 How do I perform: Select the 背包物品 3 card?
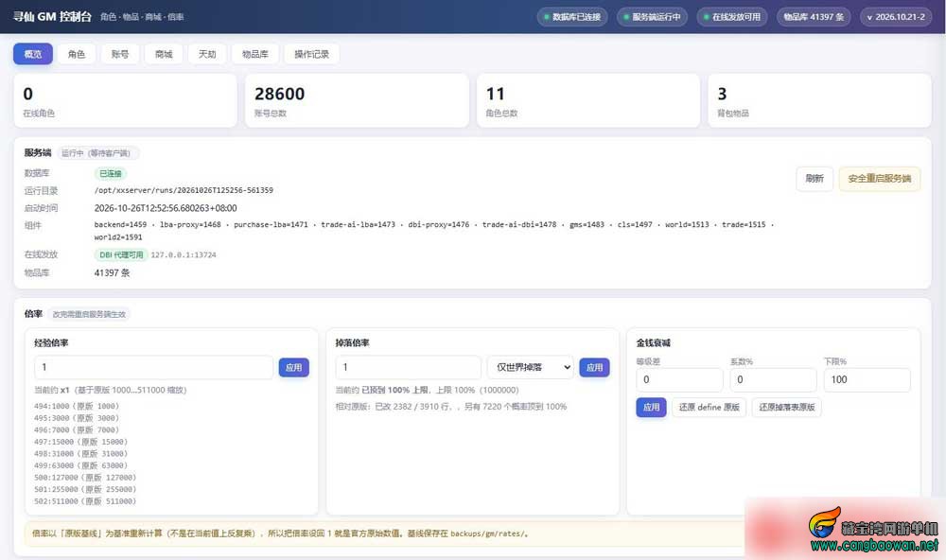820,101
